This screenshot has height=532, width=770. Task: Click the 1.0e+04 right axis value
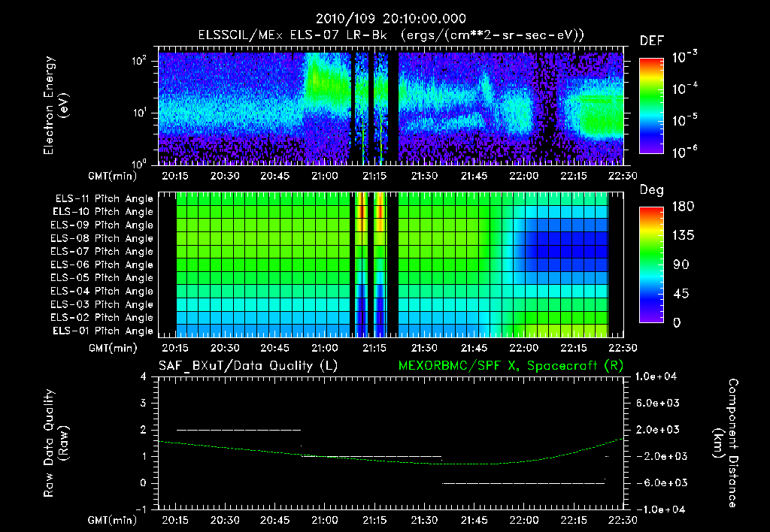pos(656,376)
